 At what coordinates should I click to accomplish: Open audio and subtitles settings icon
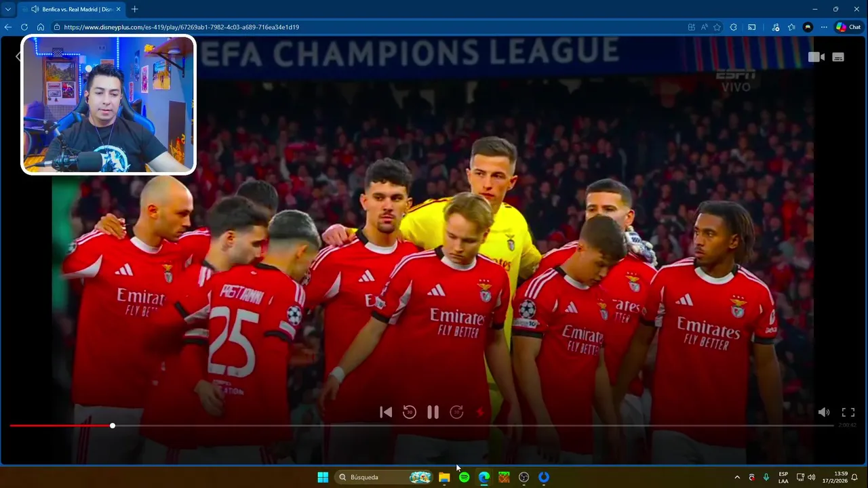(x=838, y=57)
